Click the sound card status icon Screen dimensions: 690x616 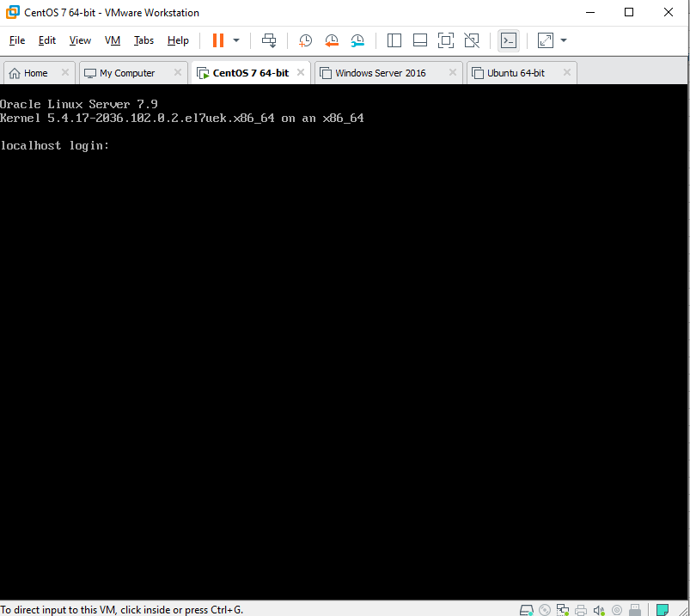tap(600, 608)
